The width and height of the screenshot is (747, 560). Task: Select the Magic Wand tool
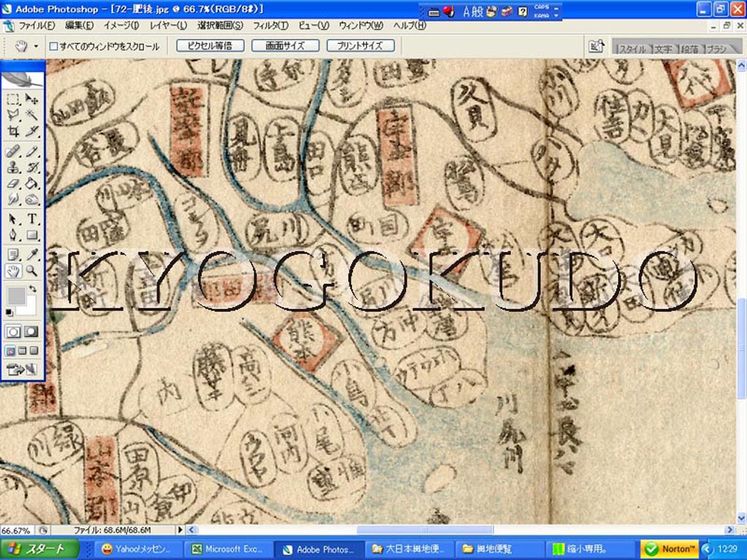click(x=31, y=114)
